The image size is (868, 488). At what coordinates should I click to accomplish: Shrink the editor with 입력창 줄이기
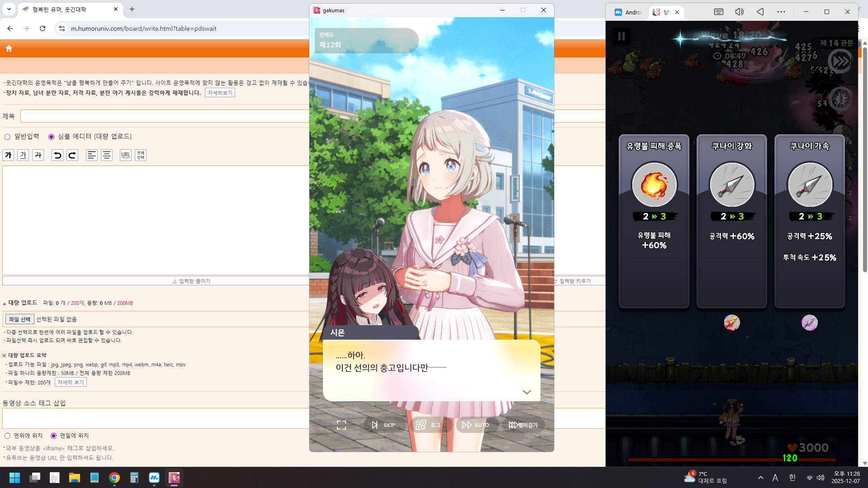click(191, 281)
